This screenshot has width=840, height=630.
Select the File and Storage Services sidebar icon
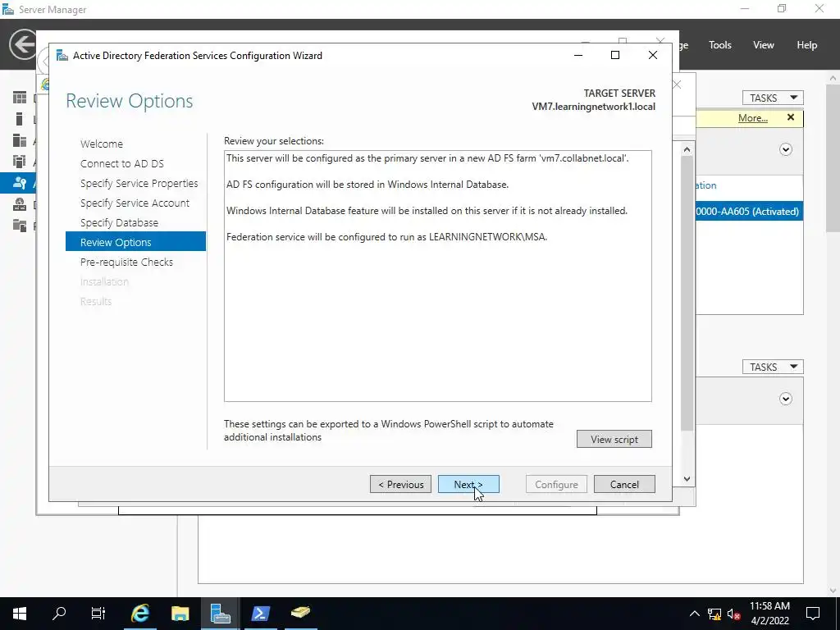tap(20, 225)
